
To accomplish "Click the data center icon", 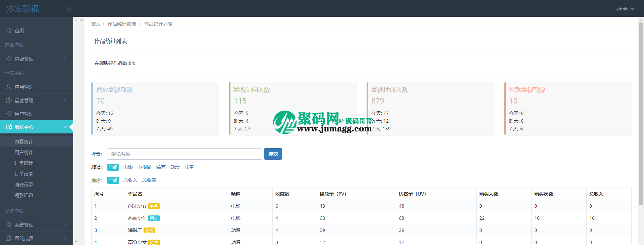I will 9,127.
